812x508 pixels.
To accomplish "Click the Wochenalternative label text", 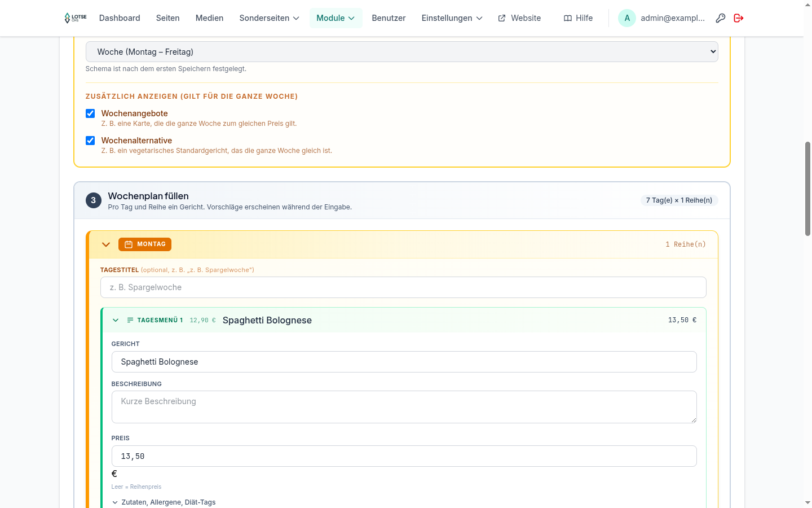I will click(136, 141).
